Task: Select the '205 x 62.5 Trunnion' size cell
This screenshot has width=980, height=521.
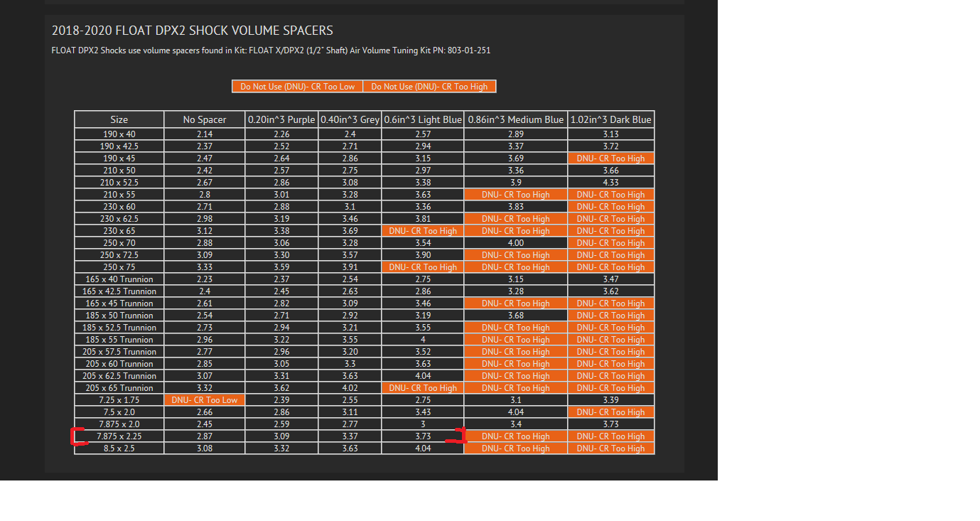Action: click(119, 375)
